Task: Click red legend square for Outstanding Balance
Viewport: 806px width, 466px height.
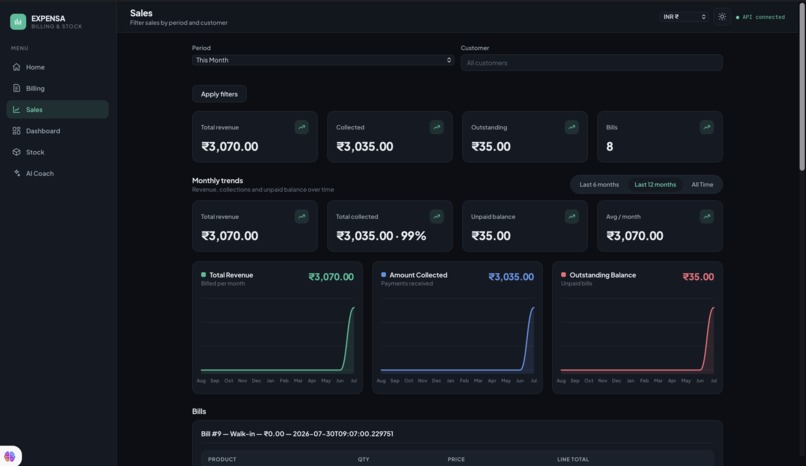Action: (x=563, y=275)
